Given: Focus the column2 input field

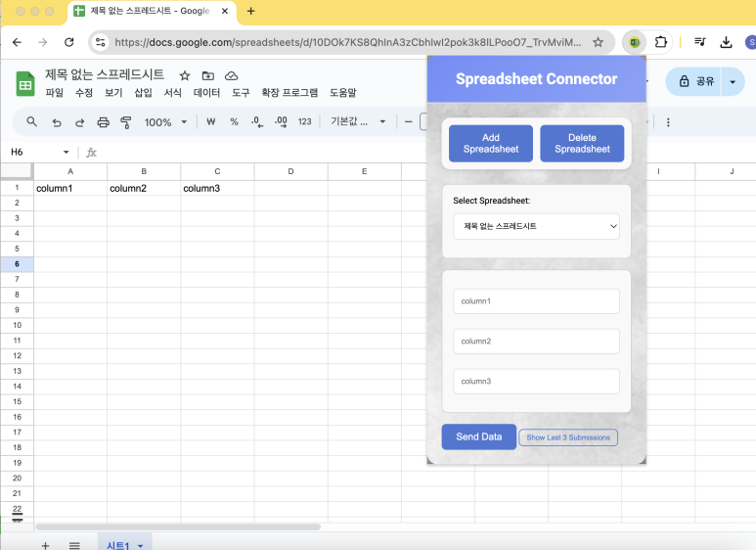Looking at the screenshot, I should [x=536, y=342].
